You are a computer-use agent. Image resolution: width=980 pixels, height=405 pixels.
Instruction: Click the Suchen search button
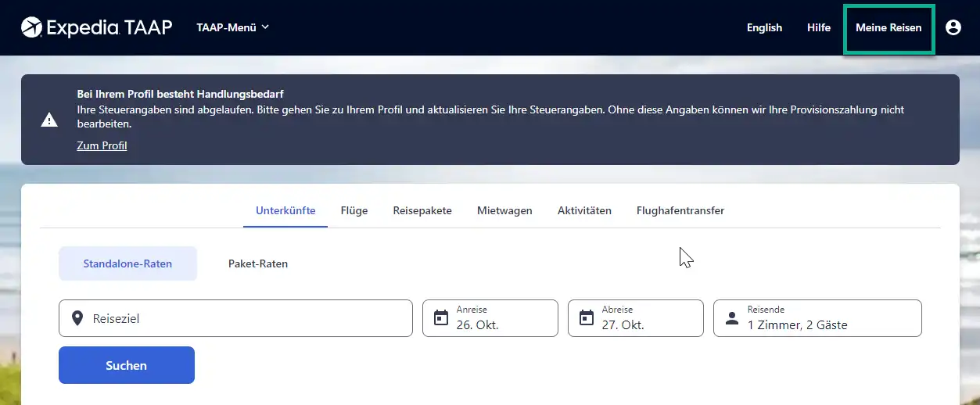tap(127, 365)
